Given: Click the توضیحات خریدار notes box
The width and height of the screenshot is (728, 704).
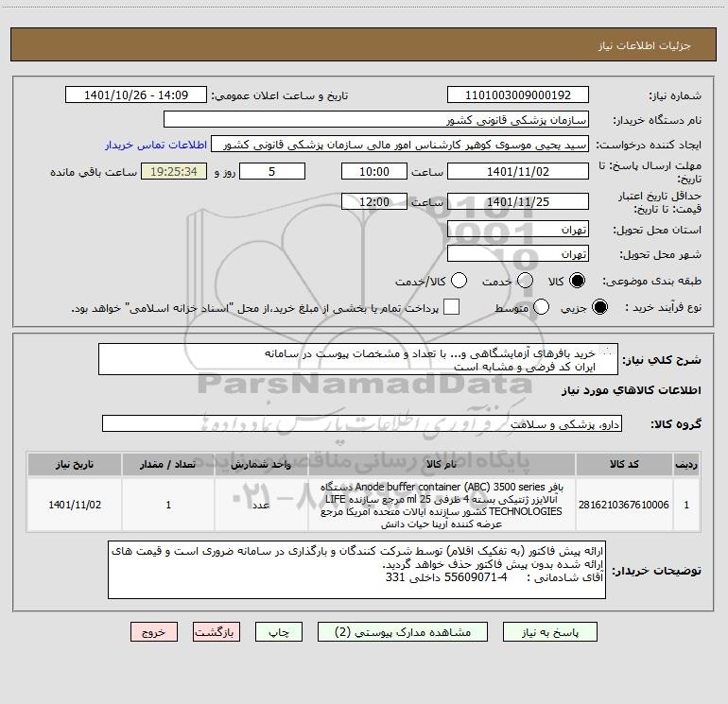Looking at the screenshot, I should pos(356,570).
